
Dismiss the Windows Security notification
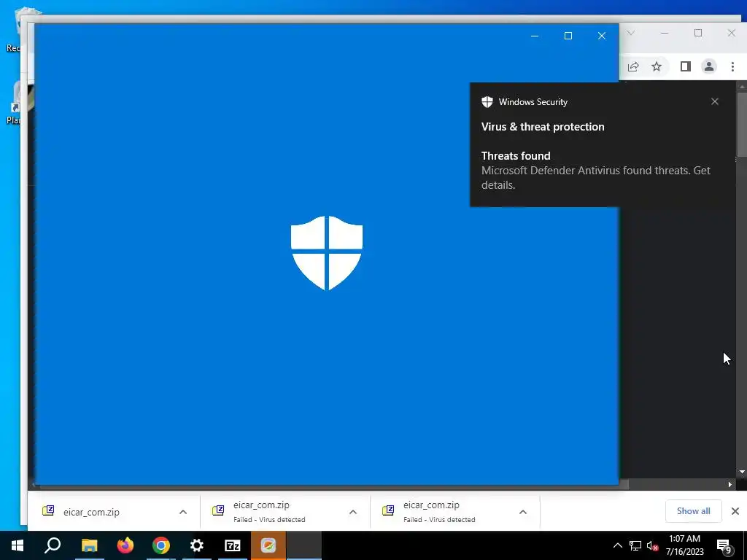point(715,101)
